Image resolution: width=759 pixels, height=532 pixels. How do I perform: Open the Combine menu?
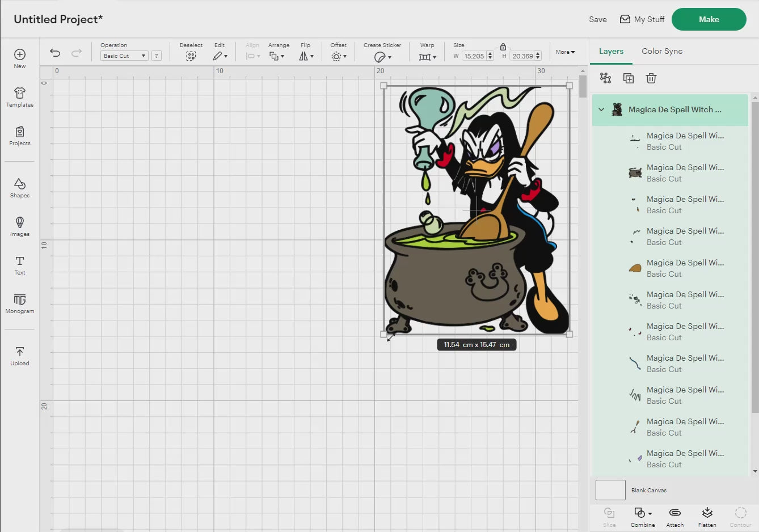[x=643, y=517]
